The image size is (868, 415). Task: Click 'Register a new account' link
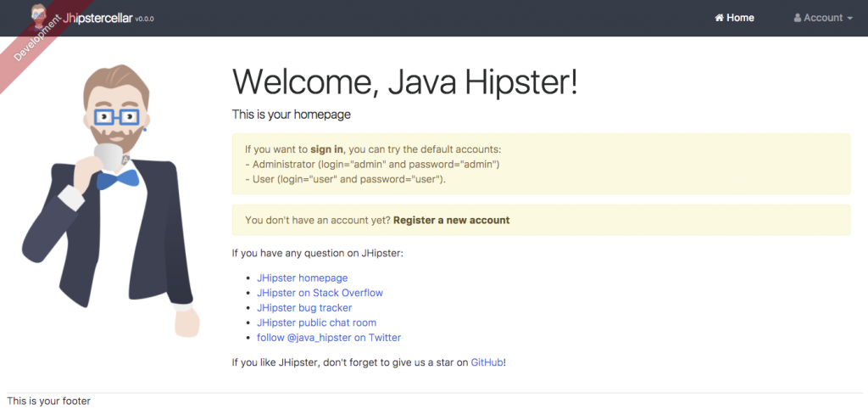(x=451, y=220)
